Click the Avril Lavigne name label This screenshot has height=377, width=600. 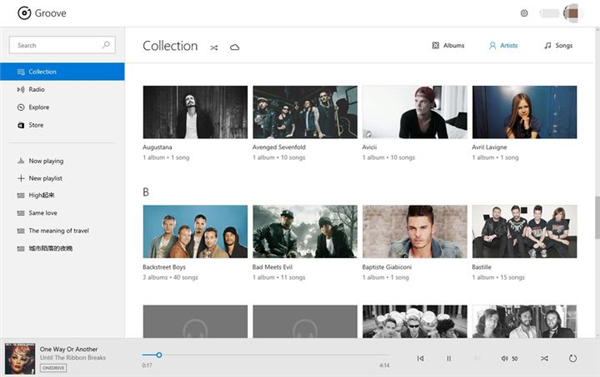click(x=489, y=147)
